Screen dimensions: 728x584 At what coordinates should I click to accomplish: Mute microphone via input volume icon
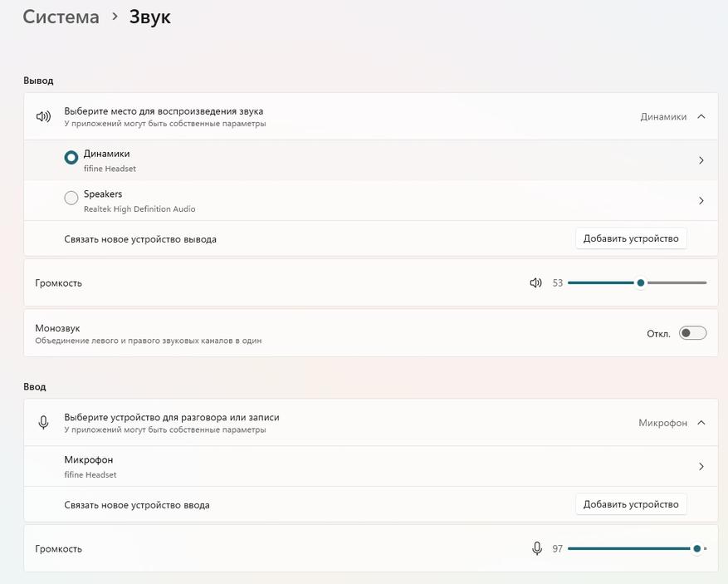(537, 548)
